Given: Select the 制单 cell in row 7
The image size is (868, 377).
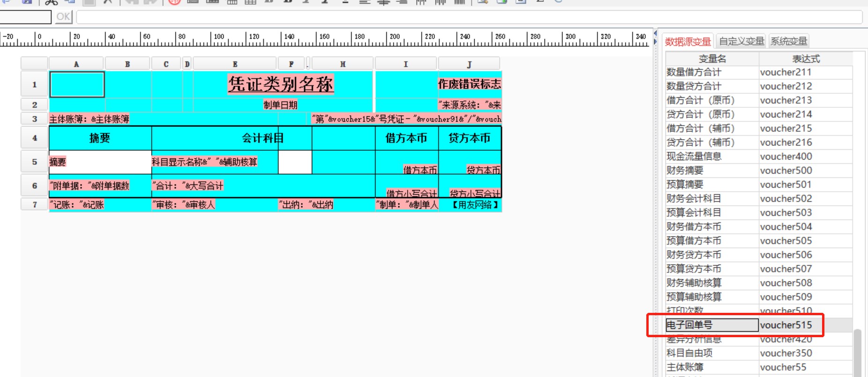Looking at the screenshot, I should pos(406,205).
